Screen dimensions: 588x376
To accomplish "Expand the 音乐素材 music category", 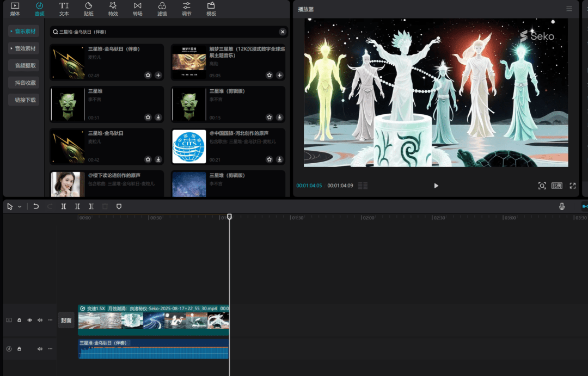I will pyautogui.click(x=23, y=31).
